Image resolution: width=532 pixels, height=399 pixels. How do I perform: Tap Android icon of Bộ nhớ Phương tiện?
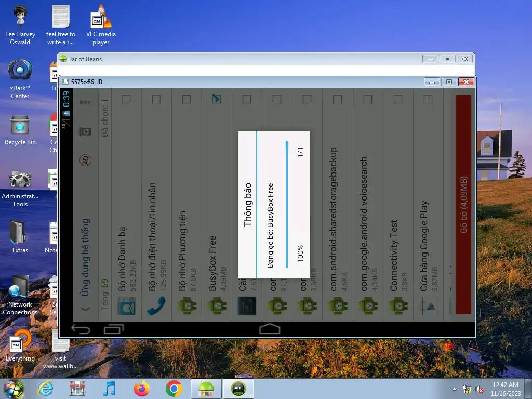(187, 305)
